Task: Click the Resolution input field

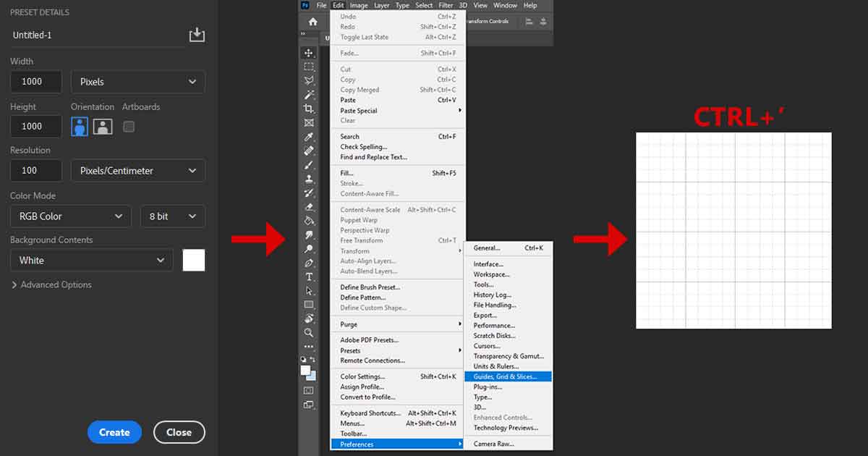Action: (35, 171)
